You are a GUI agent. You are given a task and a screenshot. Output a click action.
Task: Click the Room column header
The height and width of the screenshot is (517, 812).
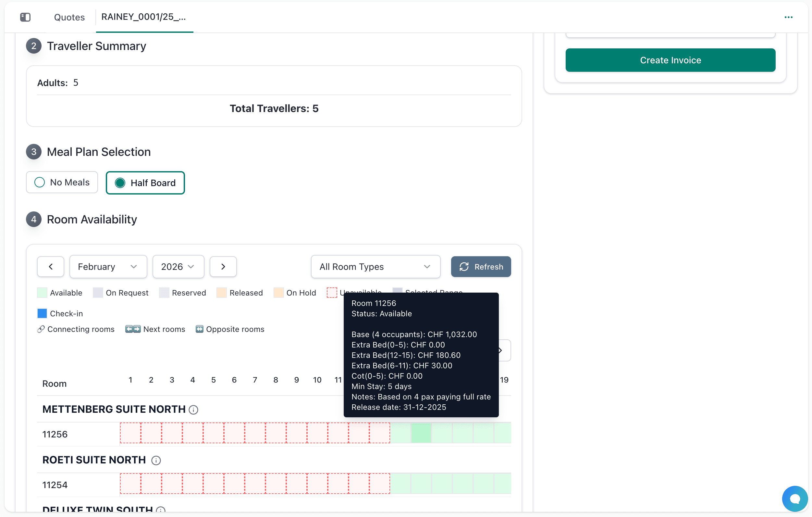[x=54, y=384]
